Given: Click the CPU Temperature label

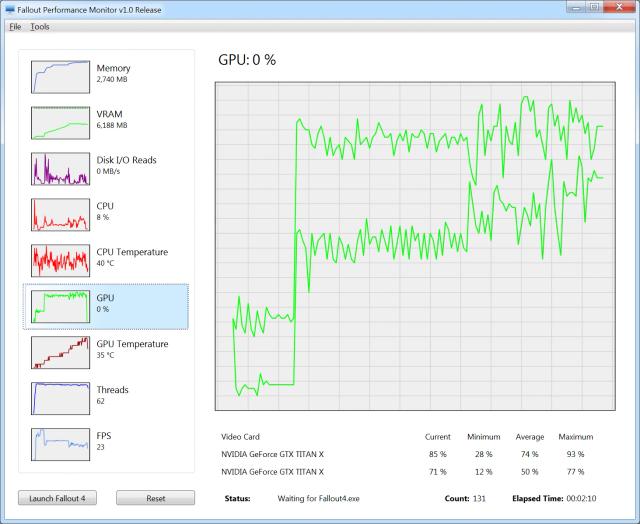Looking at the screenshot, I should tap(132, 252).
